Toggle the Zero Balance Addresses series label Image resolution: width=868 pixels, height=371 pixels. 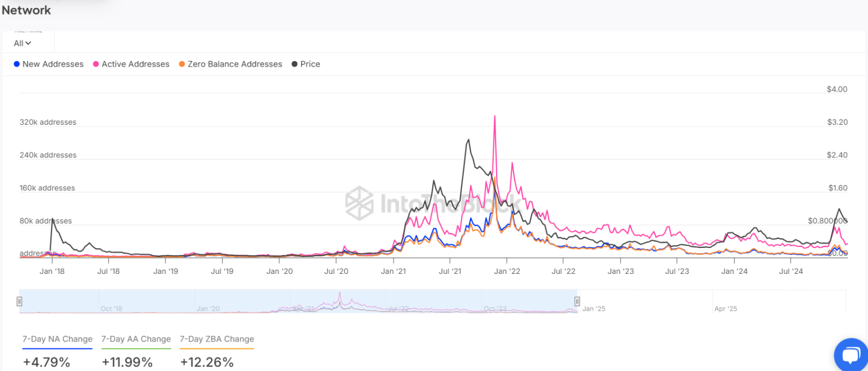pos(235,64)
